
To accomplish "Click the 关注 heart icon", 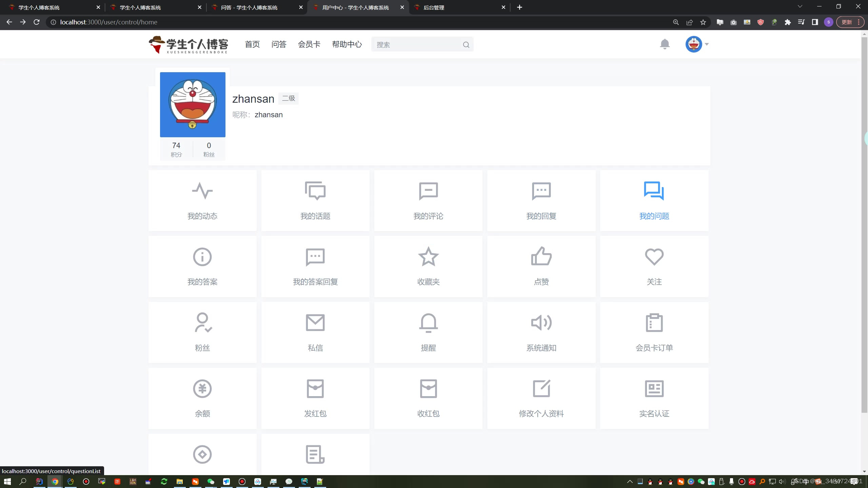I will click(x=654, y=257).
